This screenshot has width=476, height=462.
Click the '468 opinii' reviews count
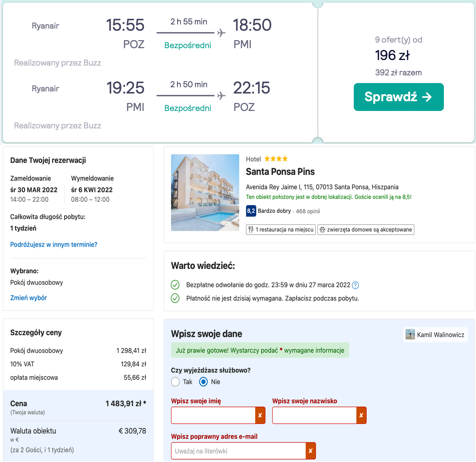[308, 211]
